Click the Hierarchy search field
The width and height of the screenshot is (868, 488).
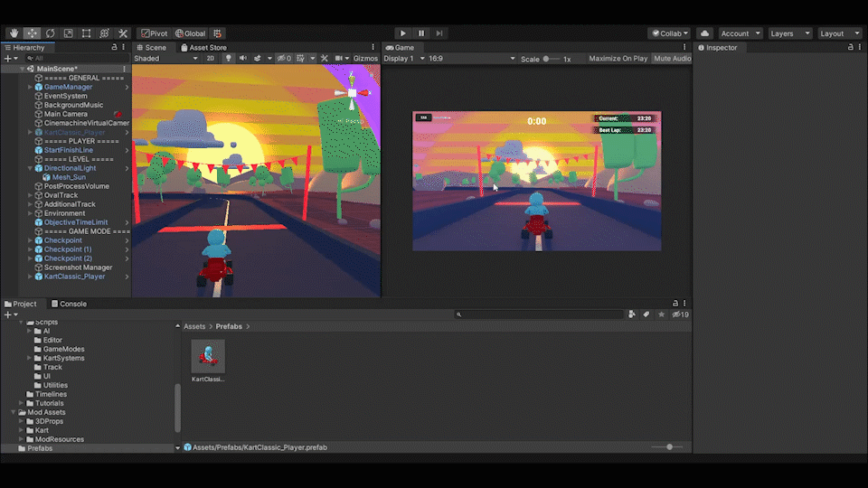(x=77, y=58)
